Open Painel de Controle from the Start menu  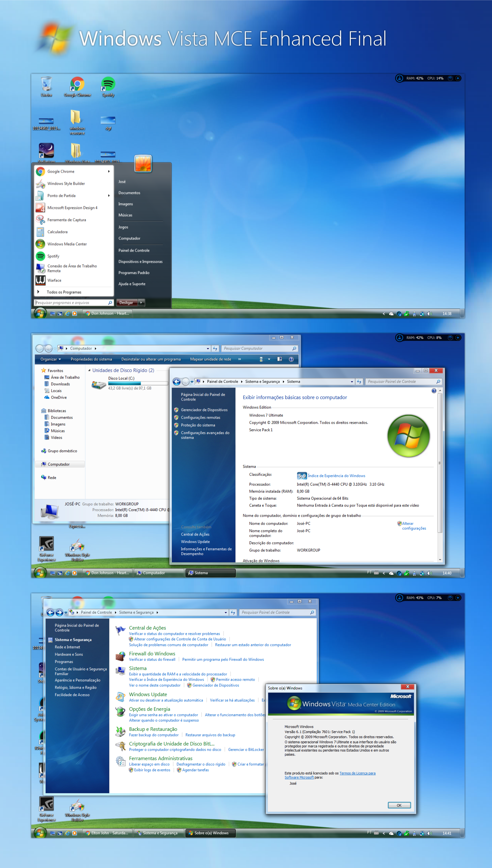[134, 251]
